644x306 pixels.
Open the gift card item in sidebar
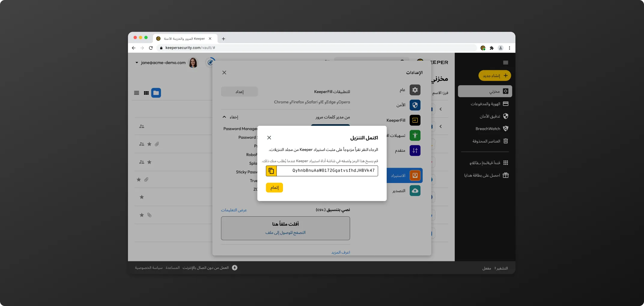click(x=486, y=175)
